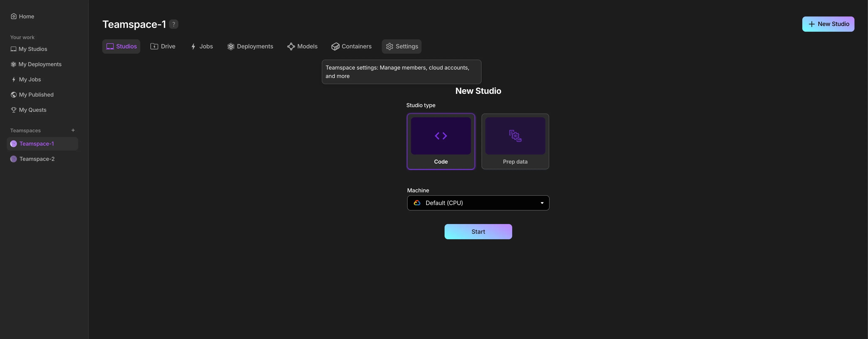Open My Studios in sidebar
The image size is (868, 339).
tap(29, 49)
